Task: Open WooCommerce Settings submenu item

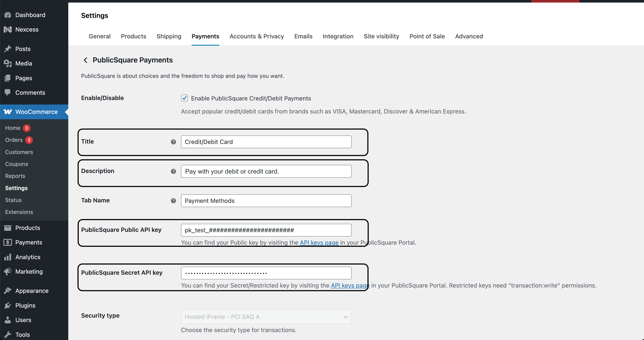Action: (x=16, y=188)
